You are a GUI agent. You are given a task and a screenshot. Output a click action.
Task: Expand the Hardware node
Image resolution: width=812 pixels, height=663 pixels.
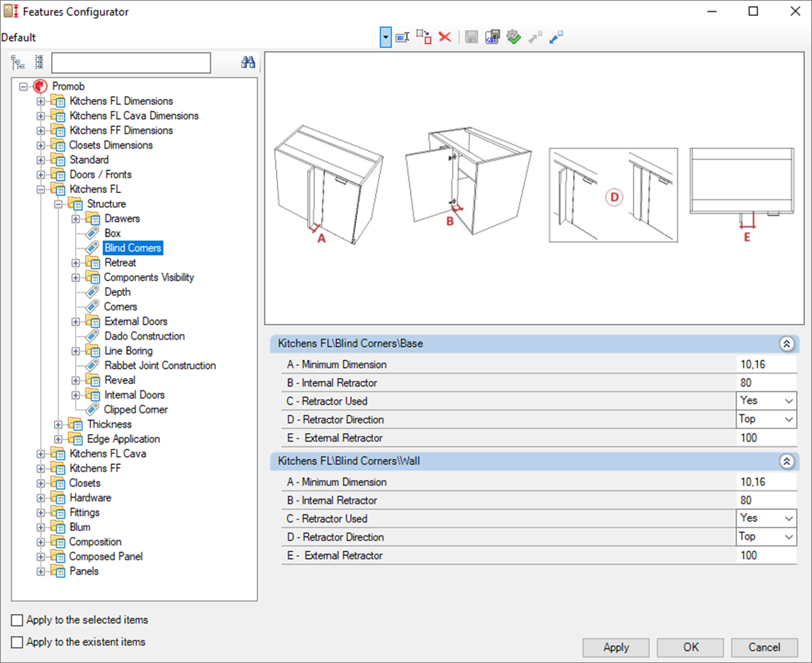click(40, 498)
